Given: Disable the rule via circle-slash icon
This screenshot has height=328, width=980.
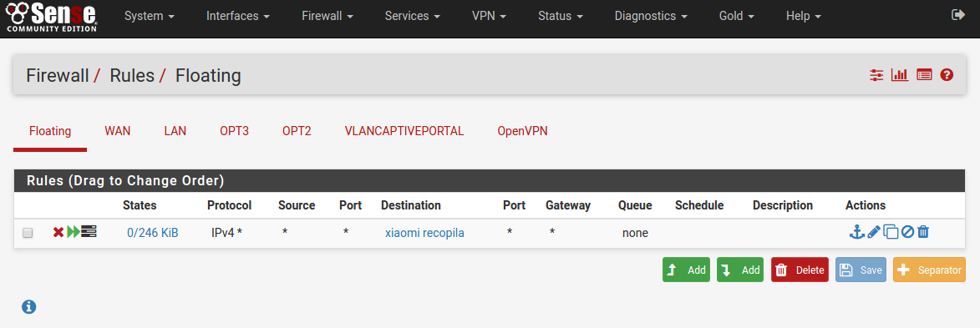Looking at the screenshot, I should [x=907, y=232].
